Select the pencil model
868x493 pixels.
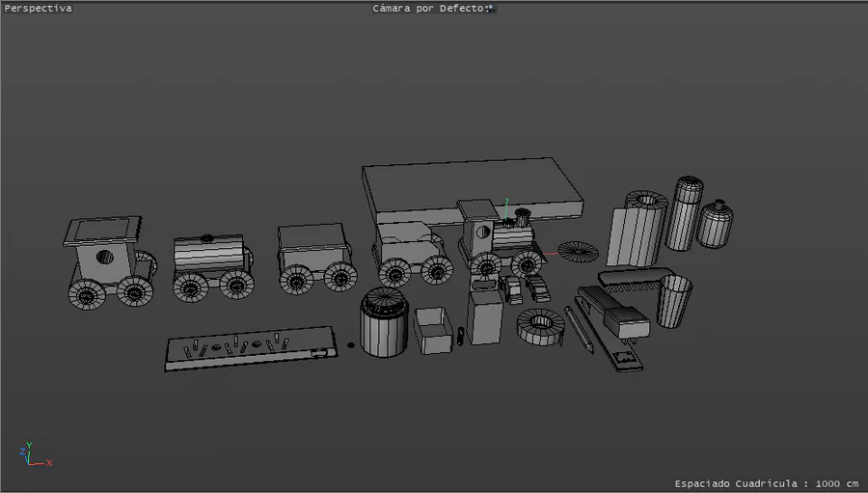[x=579, y=329]
